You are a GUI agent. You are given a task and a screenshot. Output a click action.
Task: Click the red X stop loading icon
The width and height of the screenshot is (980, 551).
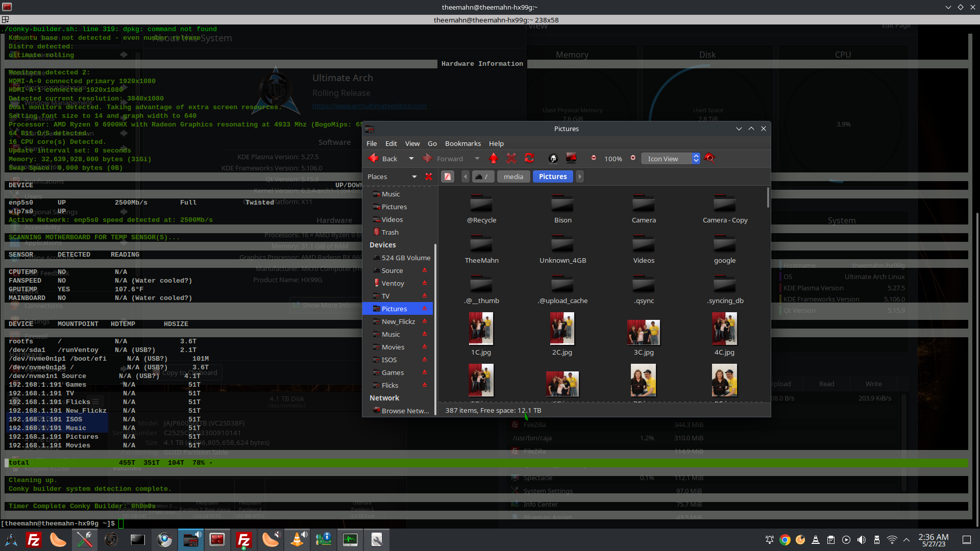511,159
